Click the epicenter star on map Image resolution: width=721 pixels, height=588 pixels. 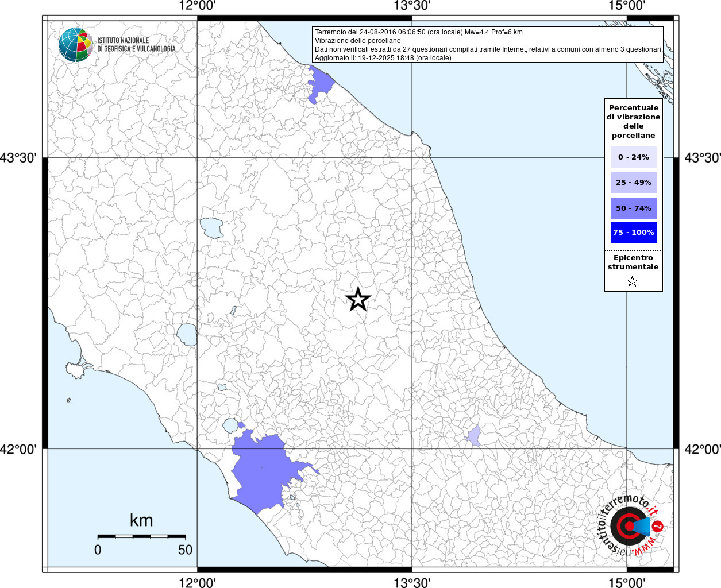click(x=358, y=299)
